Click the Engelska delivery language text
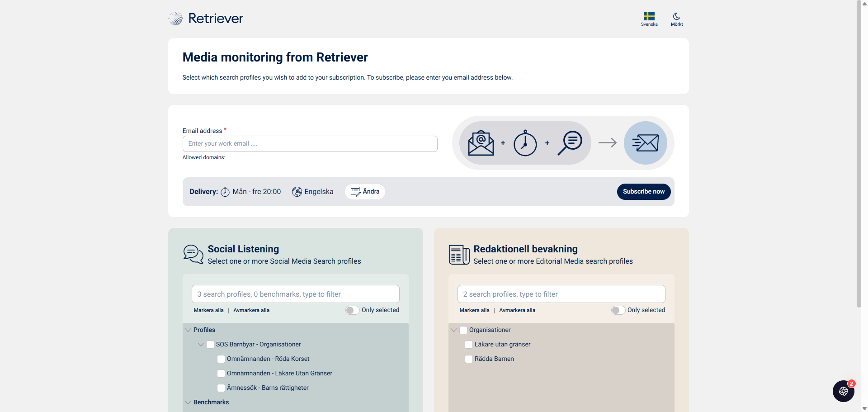The width and height of the screenshot is (868, 412). click(319, 192)
